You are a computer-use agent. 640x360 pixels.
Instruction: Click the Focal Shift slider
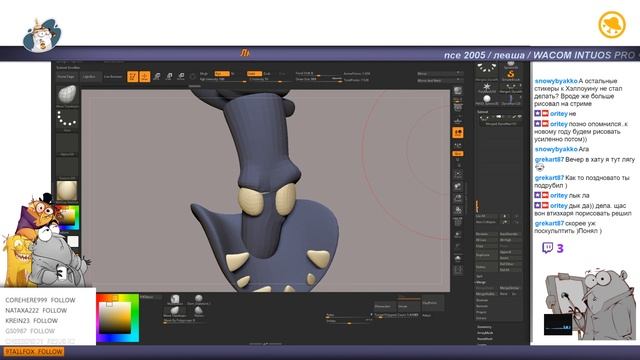pyautogui.click(x=318, y=74)
